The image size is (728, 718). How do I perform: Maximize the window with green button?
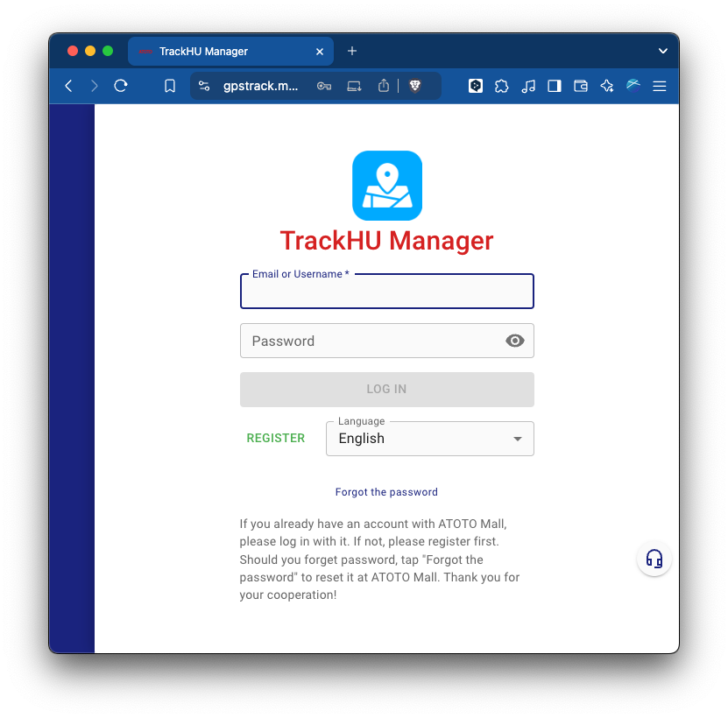(108, 51)
